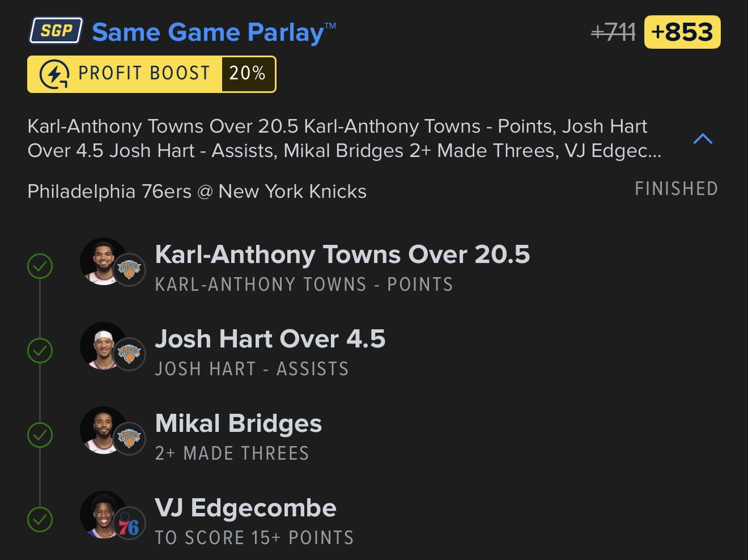Click VJ Edgecombe player headshot

(103, 514)
